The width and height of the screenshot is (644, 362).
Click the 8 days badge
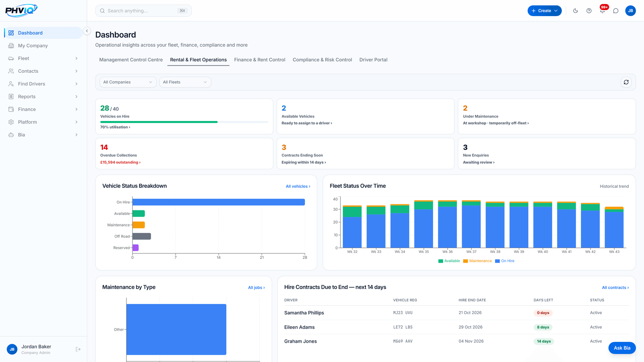(543, 327)
